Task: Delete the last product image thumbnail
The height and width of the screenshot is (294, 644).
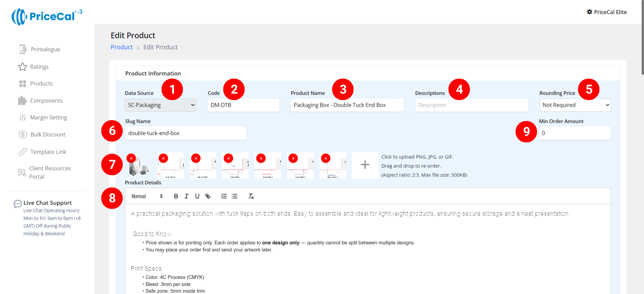Action: pyautogui.click(x=326, y=158)
